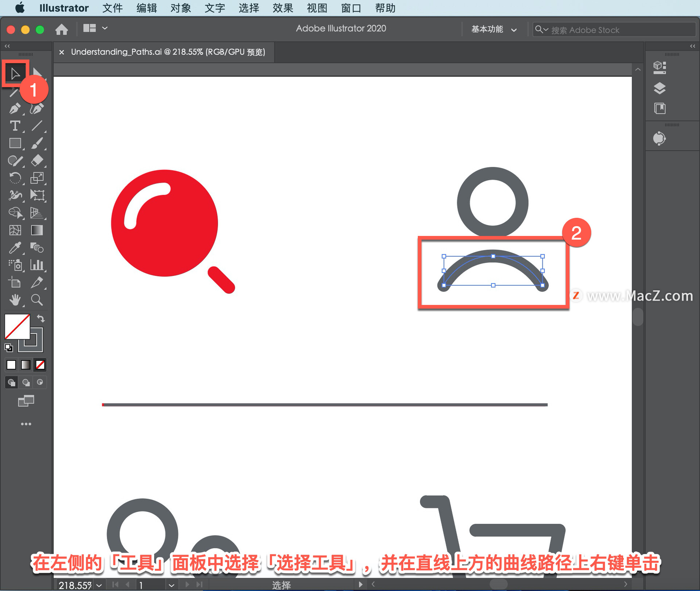Viewport: 700px width, 591px height.
Task: Open the zoom level dropdown
Action: click(x=99, y=585)
